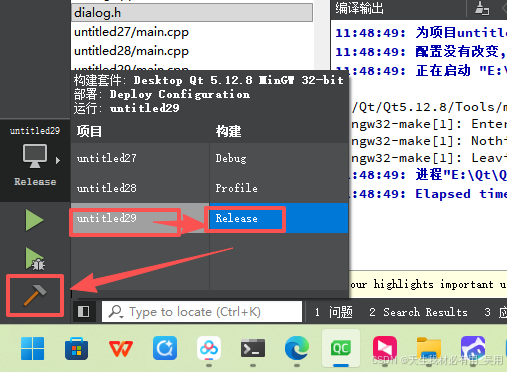Open the terminal from the taskbar

click(253, 348)
